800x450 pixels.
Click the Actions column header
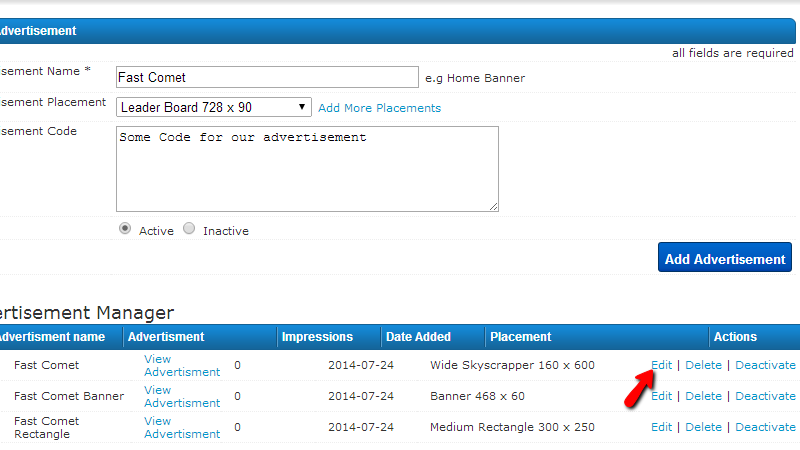pyautogui.click(x=735, y=337)
